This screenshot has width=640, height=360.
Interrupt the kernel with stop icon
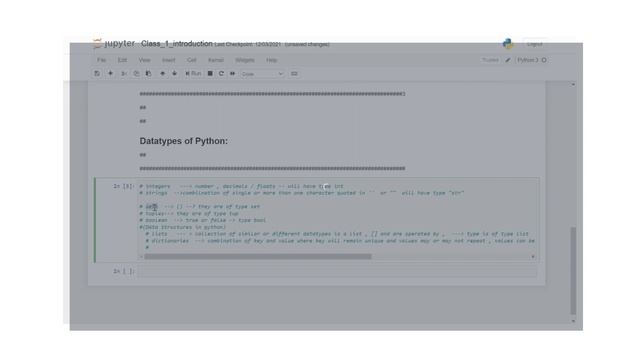[210, 73]
